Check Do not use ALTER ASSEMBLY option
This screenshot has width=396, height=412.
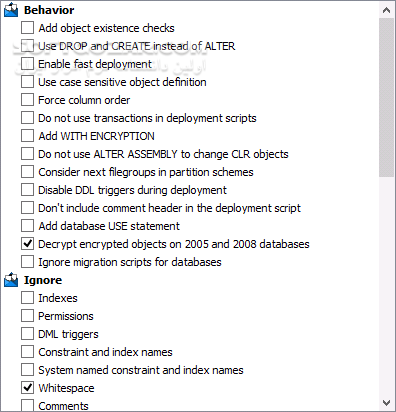tap(27, 154)
